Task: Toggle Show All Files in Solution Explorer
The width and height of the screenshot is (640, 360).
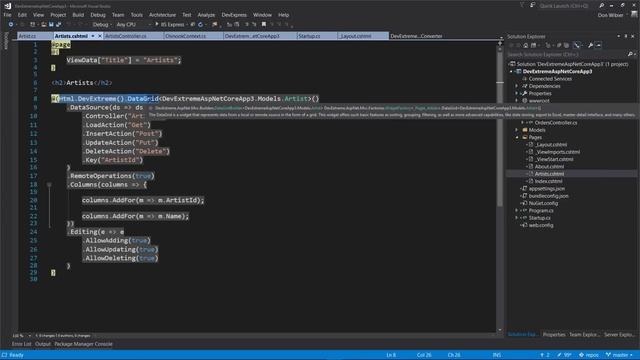Action: (x=566, y=45)
